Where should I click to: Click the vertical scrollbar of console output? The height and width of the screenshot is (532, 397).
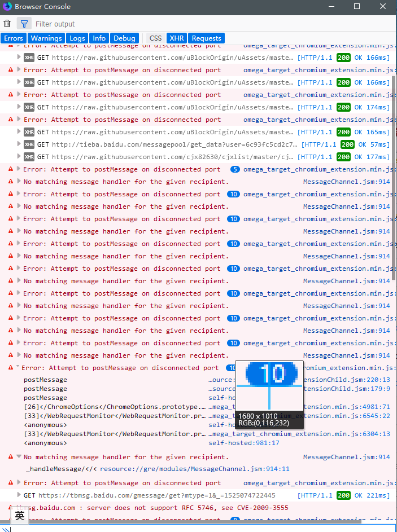point(394,178)
